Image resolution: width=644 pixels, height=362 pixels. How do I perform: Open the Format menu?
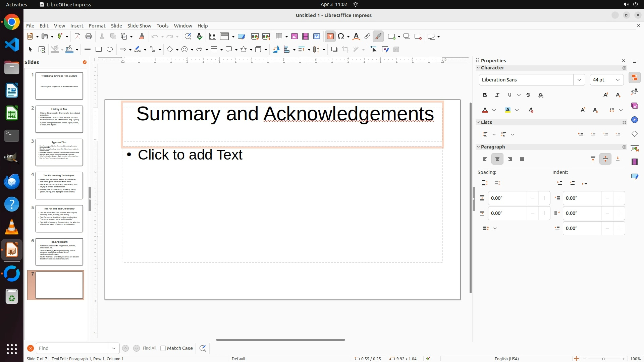97,26
